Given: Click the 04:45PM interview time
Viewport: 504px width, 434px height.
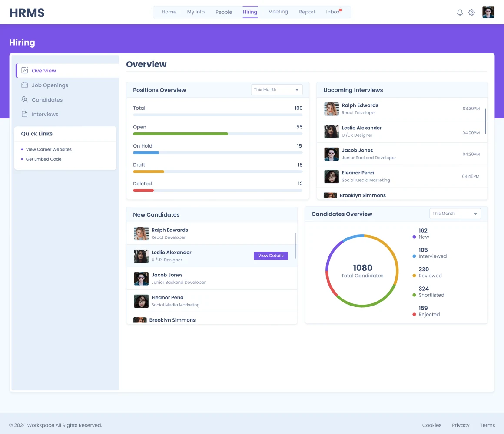Looking at the screenshot, I should 471,176.
